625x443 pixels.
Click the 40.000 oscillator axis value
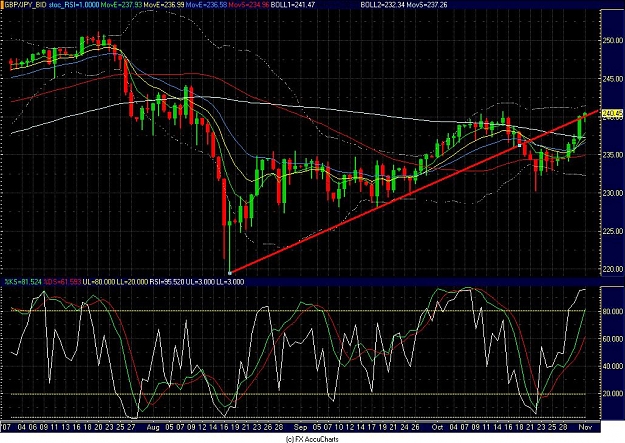point(613,366)
